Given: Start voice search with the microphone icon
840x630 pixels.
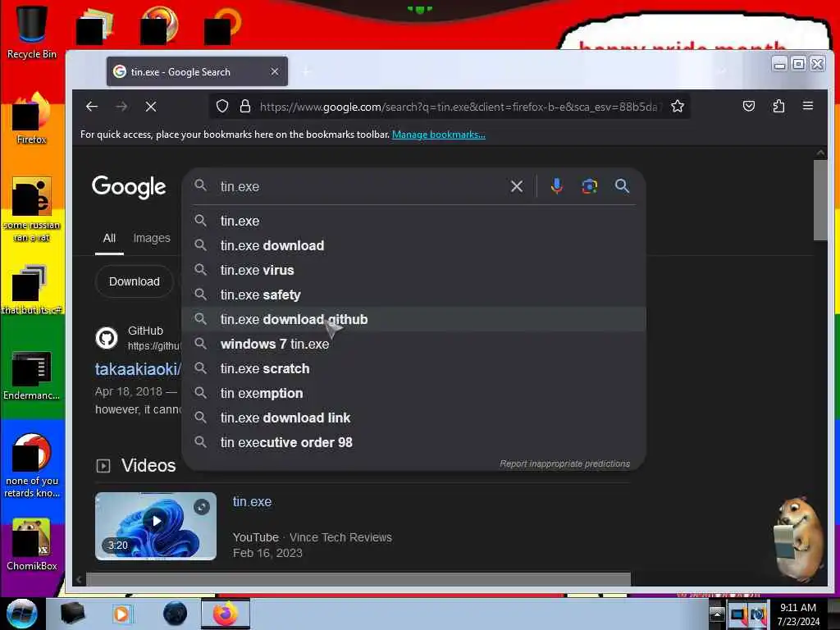Looking at the screenshot, I should 557,186.
